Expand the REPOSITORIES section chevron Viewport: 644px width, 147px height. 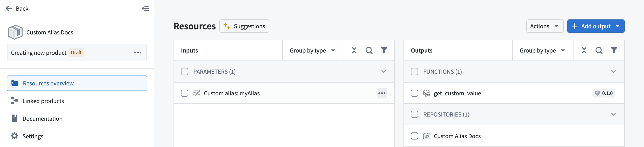[614, 114]
